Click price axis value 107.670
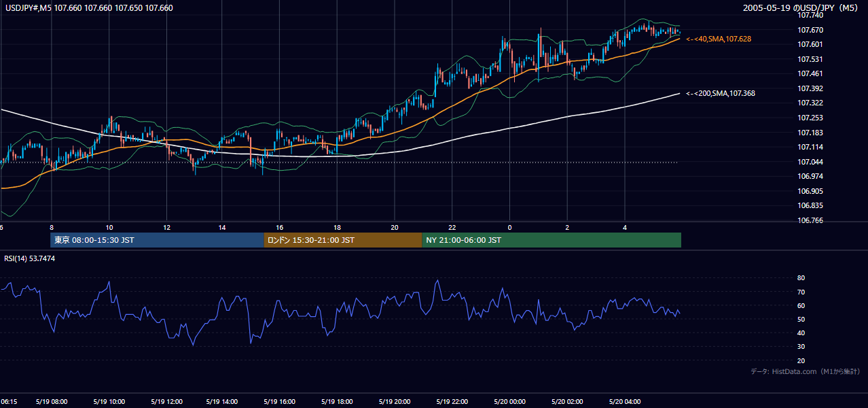Viewport: 868px width, 408px height. (810, 30)
